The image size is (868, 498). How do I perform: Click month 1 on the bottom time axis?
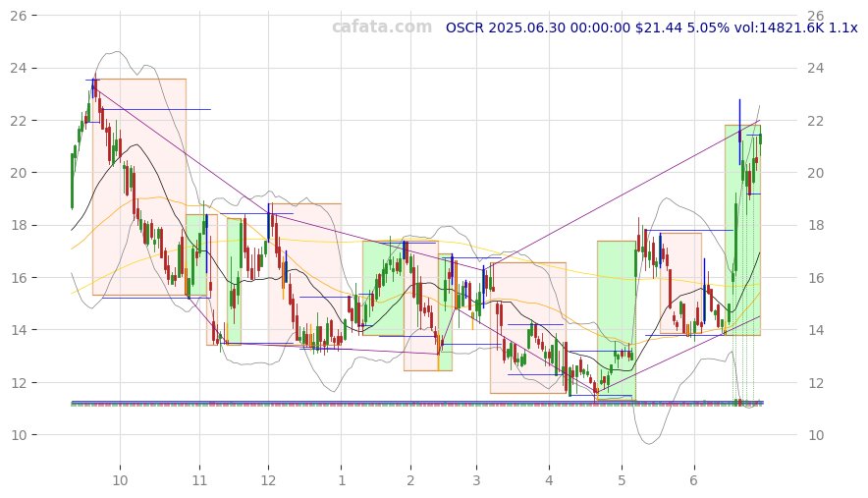(x=342, y=480)
